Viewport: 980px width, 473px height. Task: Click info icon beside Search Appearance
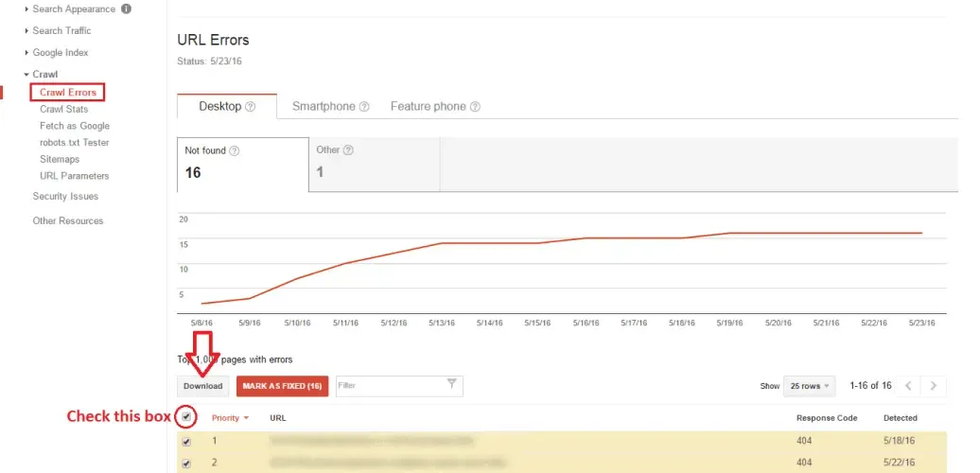tap(126, 9)
